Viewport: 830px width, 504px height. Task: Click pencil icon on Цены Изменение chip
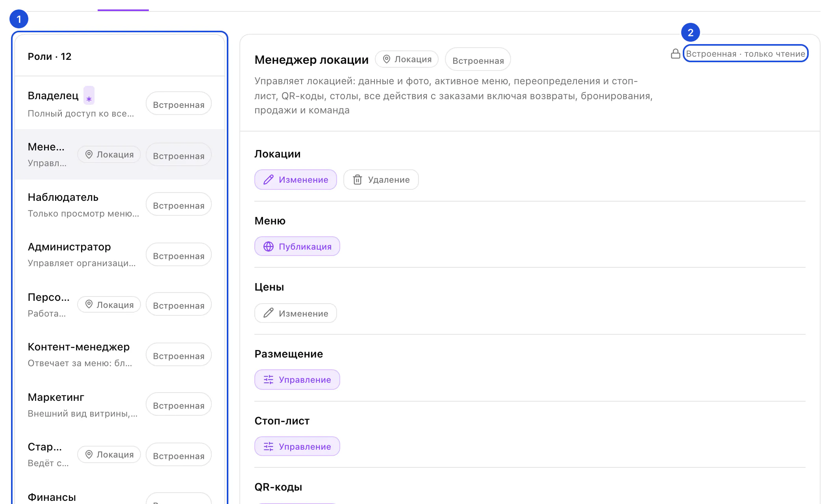[x=269, y=313]
